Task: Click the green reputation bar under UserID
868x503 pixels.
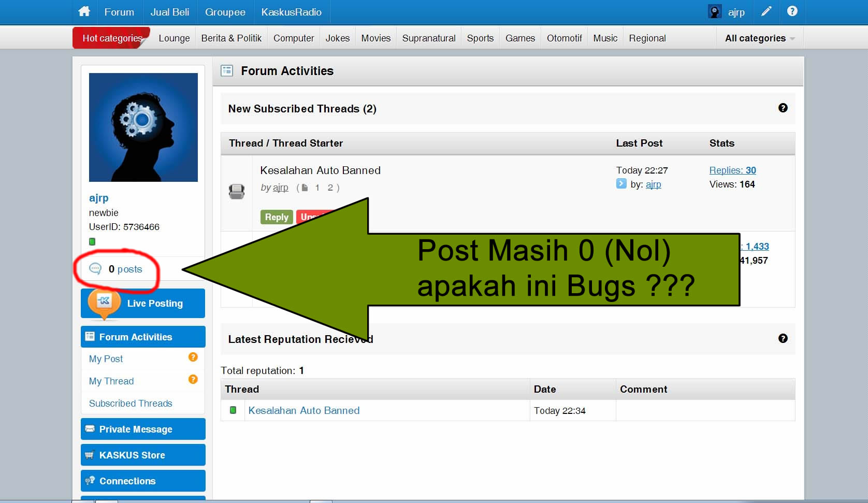Action: pos(92,241)
